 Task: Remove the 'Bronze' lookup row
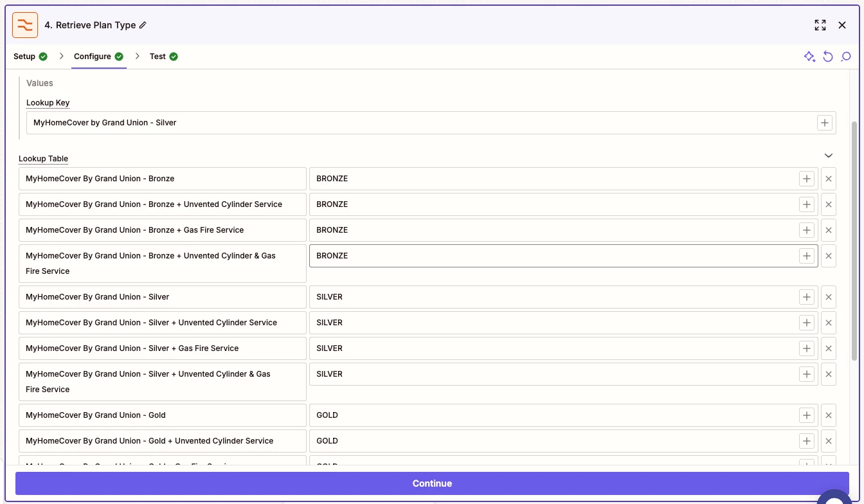coord(829,179)
